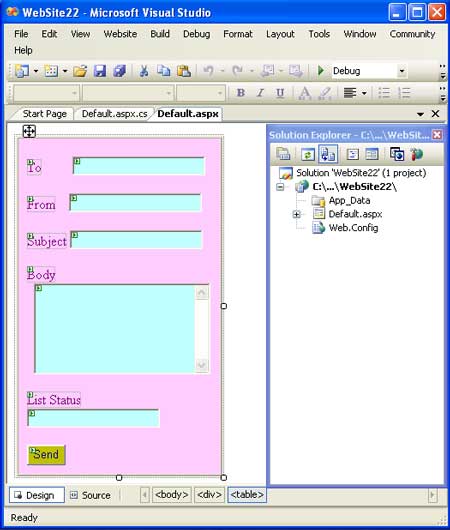Close the Solution Explorer panel
This screenshot has width=450, height=530.
pos(437,135)
